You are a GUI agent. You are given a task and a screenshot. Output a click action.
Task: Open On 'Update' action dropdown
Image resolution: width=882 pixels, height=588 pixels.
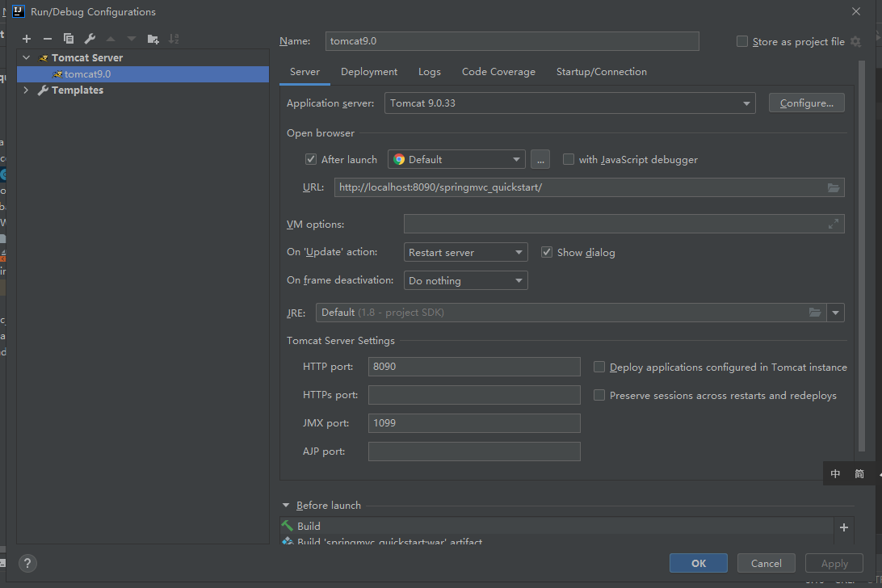466,252
